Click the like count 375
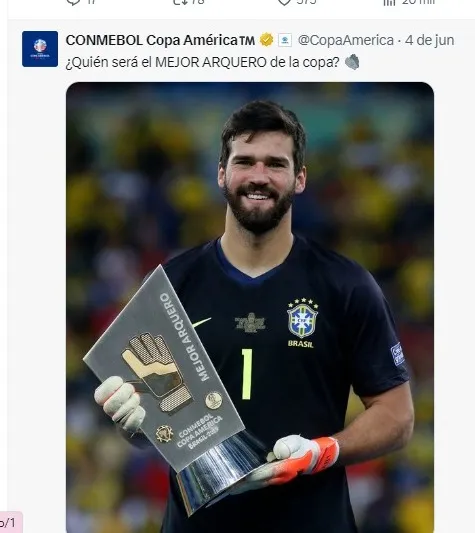This screenshot has height=533, width=475. [x=306, y=2]
